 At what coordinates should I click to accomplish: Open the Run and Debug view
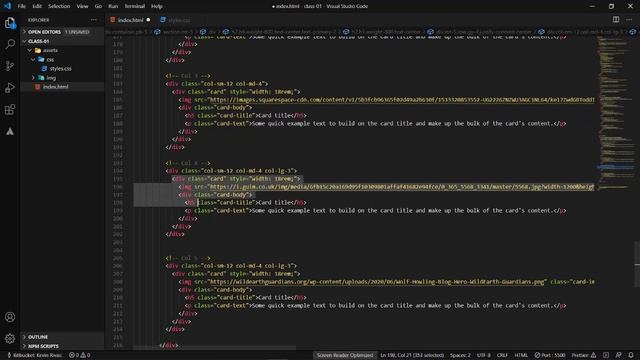pyautogui.click(x=10, y=88)
